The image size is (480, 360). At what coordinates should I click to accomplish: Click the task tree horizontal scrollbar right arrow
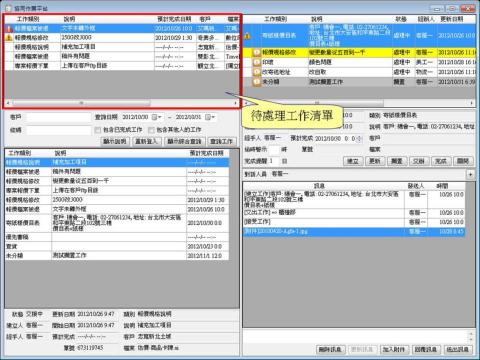(472, 103)
